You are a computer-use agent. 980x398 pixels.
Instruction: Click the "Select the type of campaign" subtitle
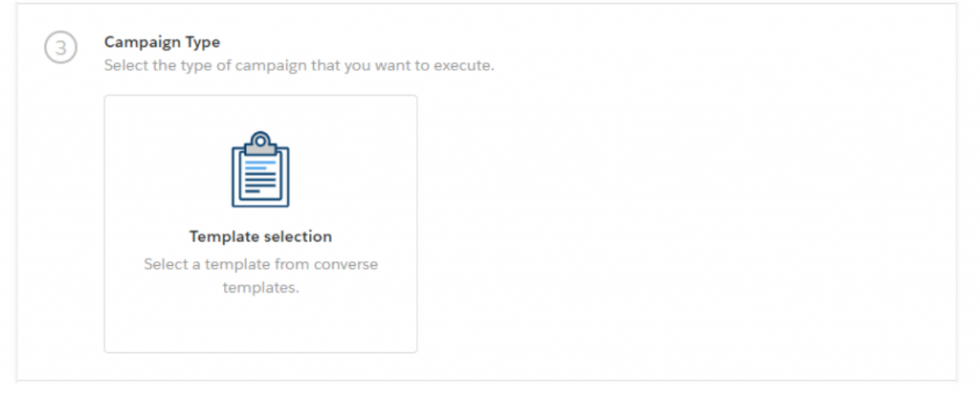point(300,65)
